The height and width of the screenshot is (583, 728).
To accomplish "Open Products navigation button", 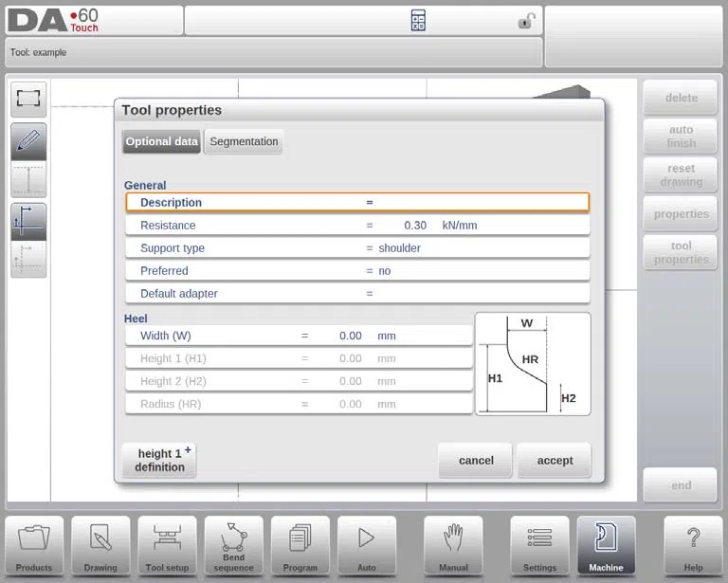I will [x=34, y=546].
